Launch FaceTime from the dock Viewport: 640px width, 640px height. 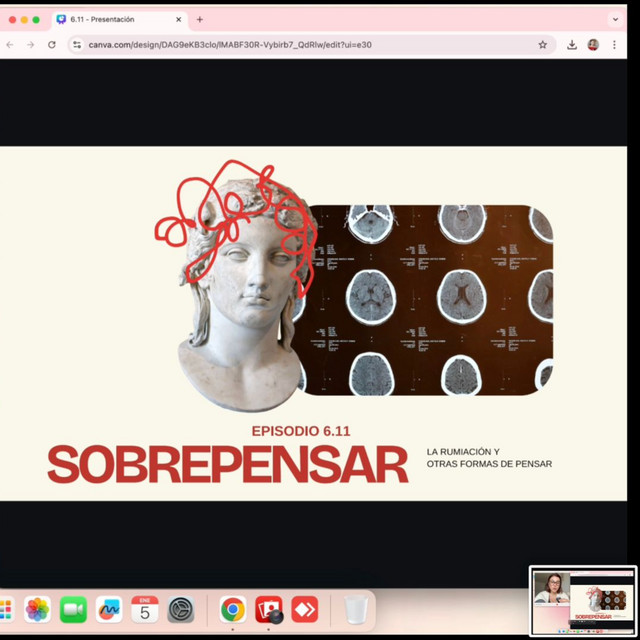tap(73, 609)
